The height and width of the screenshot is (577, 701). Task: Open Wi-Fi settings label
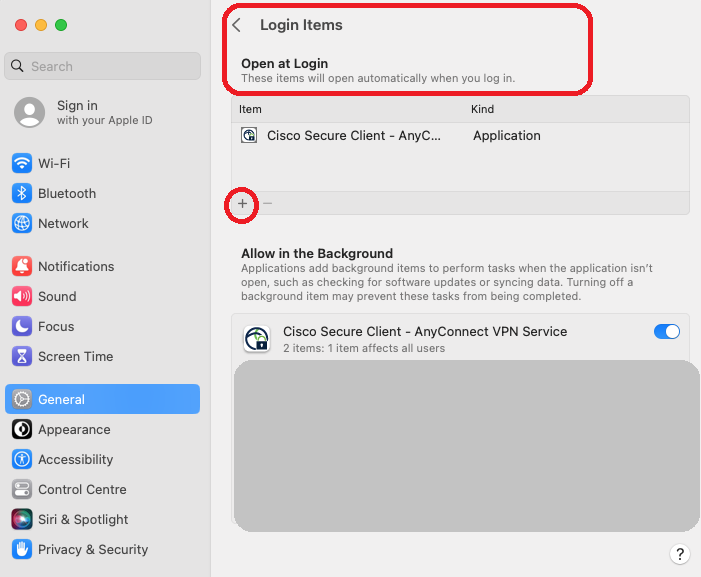54,163
